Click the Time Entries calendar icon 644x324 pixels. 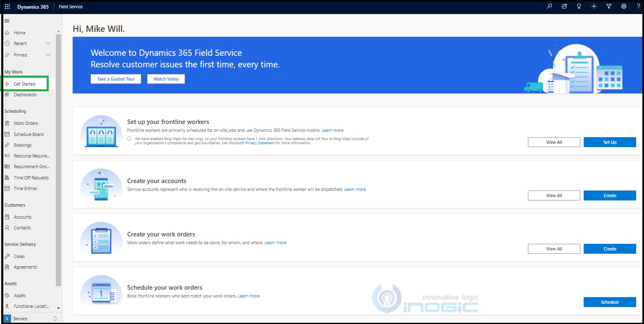pos(7,188)
